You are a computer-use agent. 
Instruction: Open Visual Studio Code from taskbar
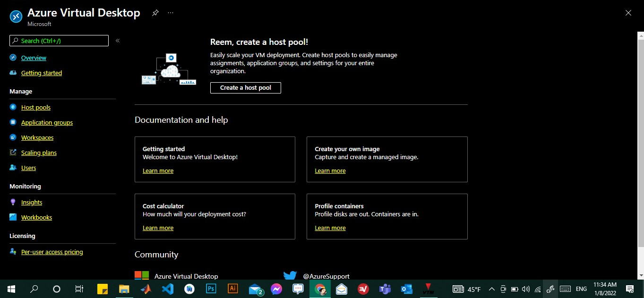coord(167,289)
